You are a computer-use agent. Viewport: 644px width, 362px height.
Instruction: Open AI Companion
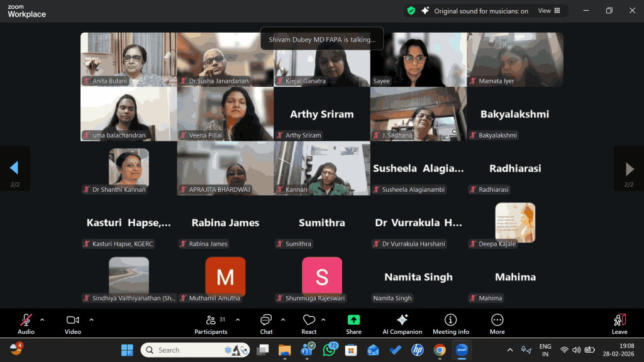[x=402, y=323]
